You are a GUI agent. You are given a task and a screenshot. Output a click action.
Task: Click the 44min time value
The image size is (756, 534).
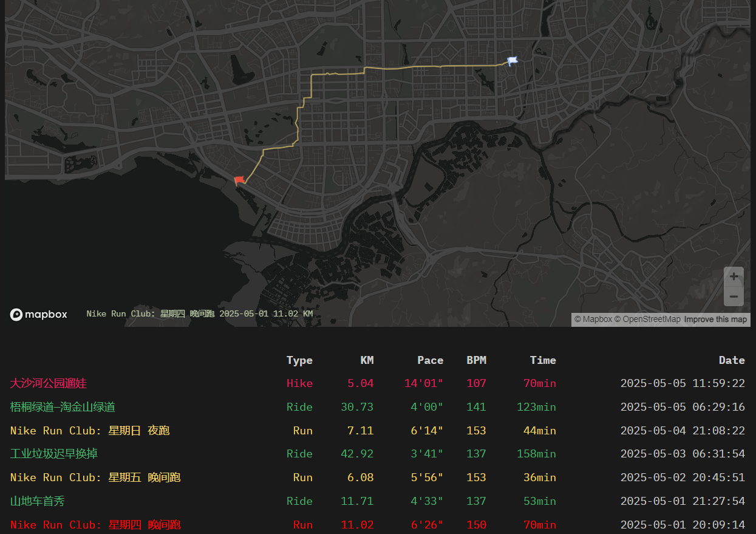click(x=540, y=431)
